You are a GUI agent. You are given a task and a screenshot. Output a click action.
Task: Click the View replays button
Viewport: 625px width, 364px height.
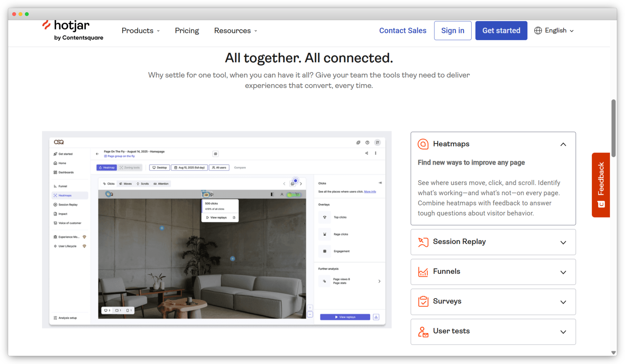pos(345,317)
